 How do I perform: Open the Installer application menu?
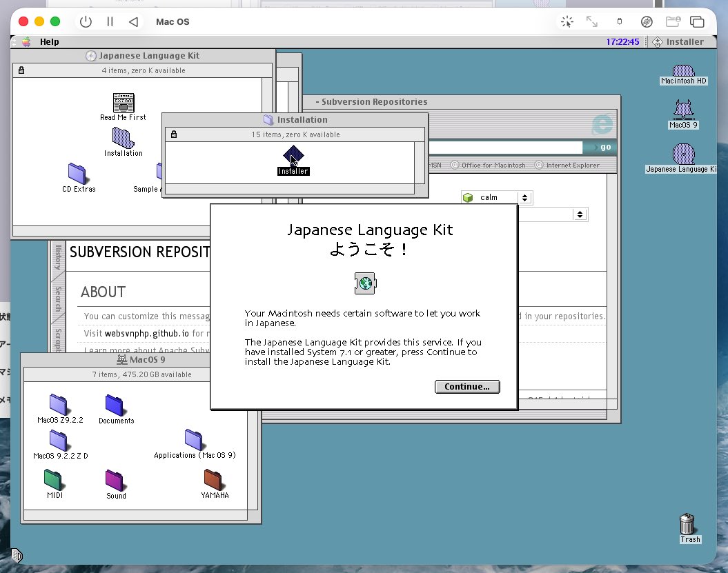[x=678, y=42]
